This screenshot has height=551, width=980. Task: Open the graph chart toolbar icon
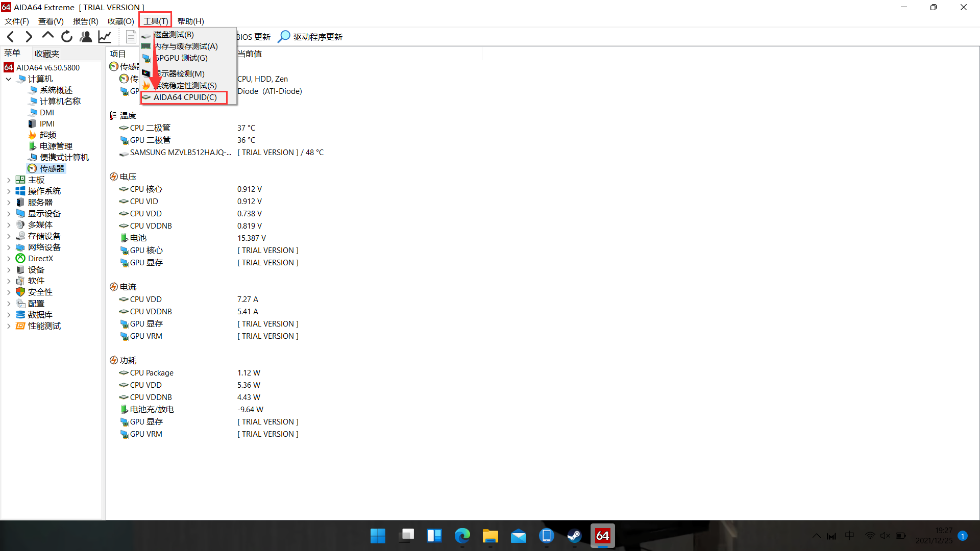105,37
